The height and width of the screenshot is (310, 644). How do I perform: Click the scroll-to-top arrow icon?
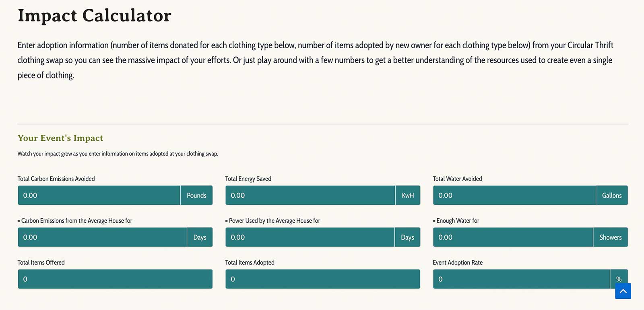pyautogui.click(x=623, y=291)
